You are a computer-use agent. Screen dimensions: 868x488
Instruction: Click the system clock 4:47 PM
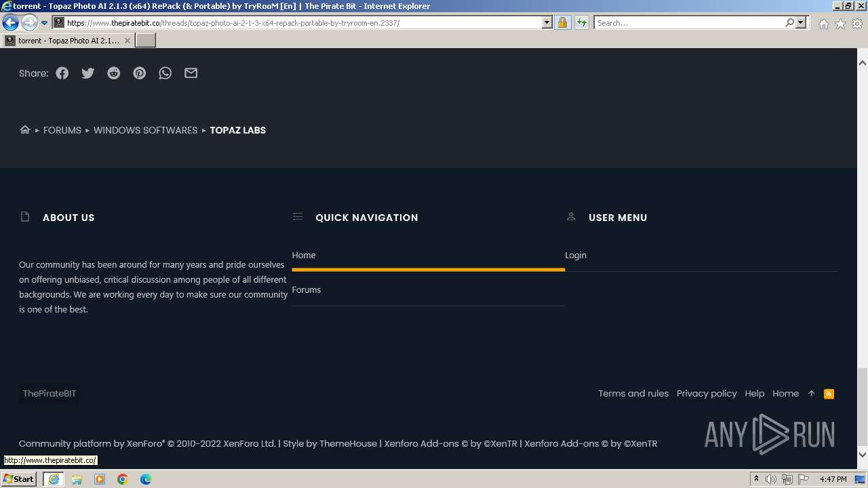(833, 479)
